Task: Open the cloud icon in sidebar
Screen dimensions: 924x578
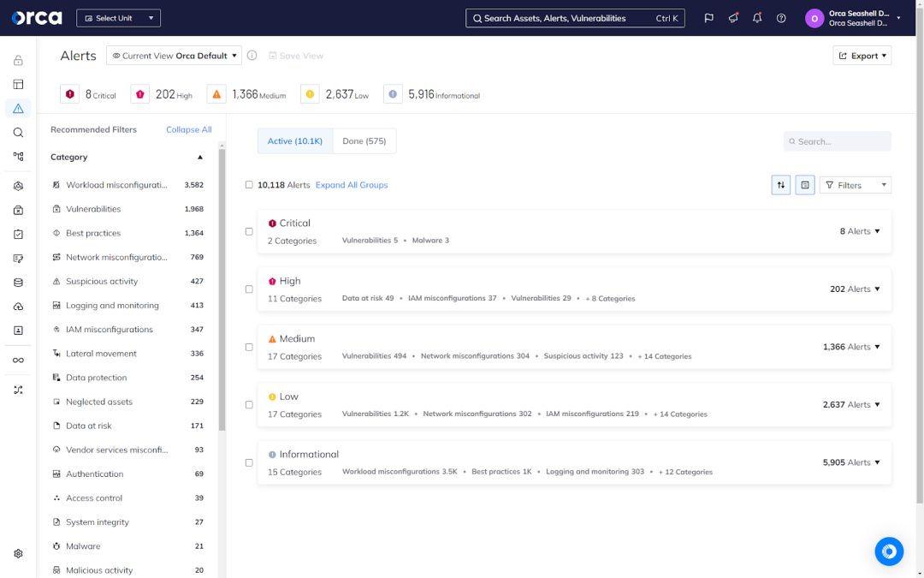Action: coord(18,307)
